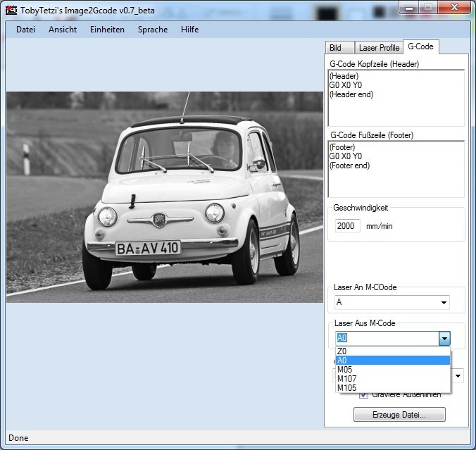This screenshot has height=450, width=476.
Task: Click the Geschwindigkeit speed field showing 2000
Action: 348,226
